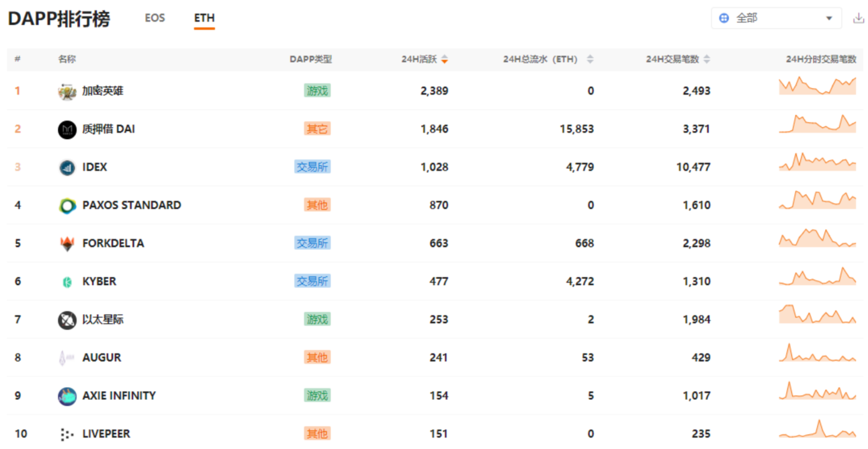Switch to the EOS tab
The width and height of the screenshot is (868, 449).
[x=155, y=18]
